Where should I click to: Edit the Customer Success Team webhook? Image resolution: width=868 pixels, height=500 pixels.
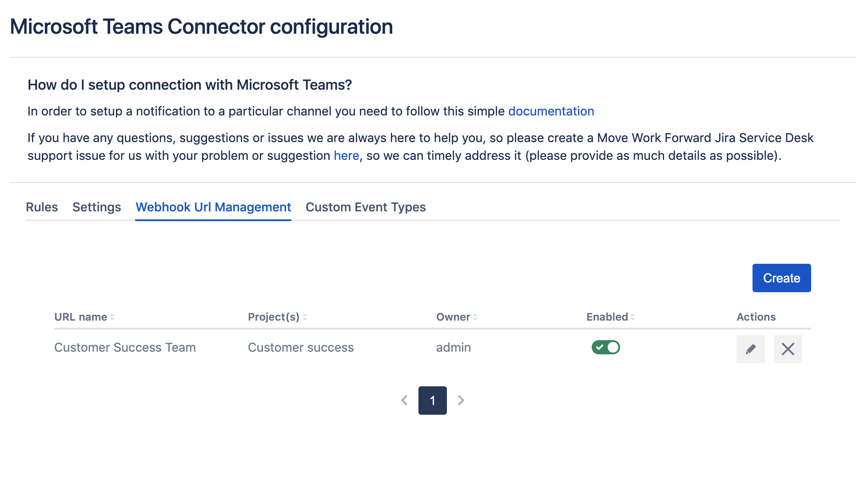[x=750, y=349]
